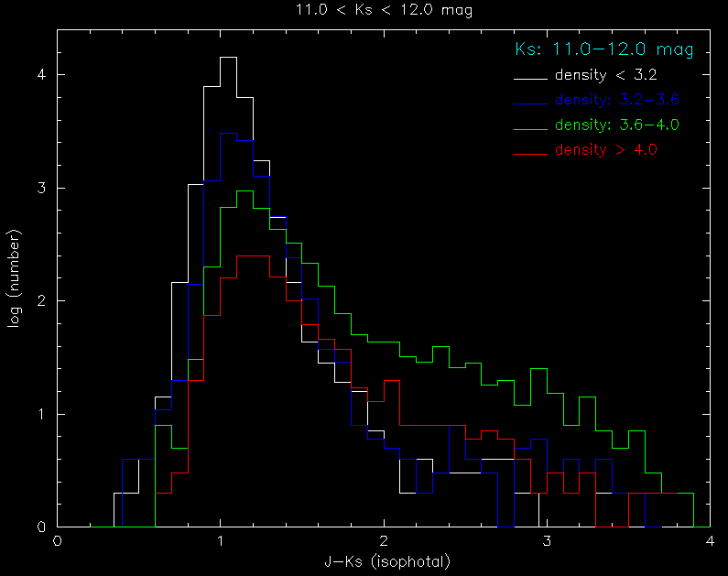This screenshot has height=576, width=728.
Task: Select the cyan "Ks: 11.0-12.0 mag" legend header
Action: click(x=604, y=49)
